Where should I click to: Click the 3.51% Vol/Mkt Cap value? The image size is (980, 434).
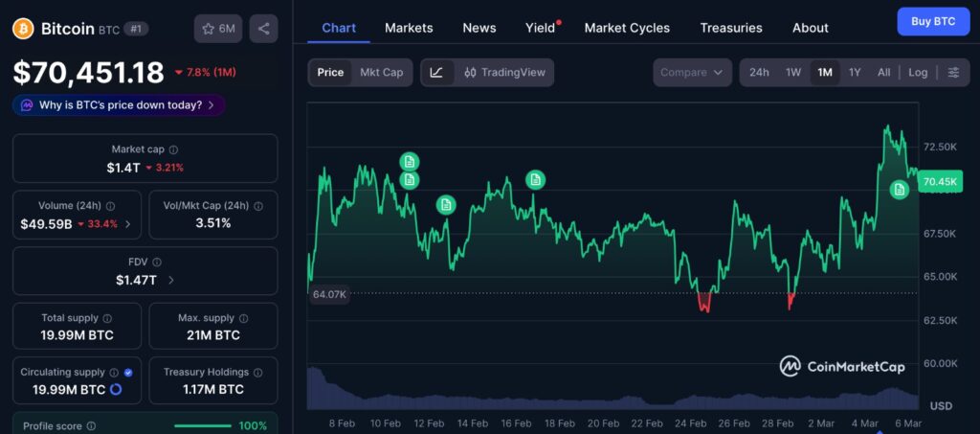(x=213, y=223)
